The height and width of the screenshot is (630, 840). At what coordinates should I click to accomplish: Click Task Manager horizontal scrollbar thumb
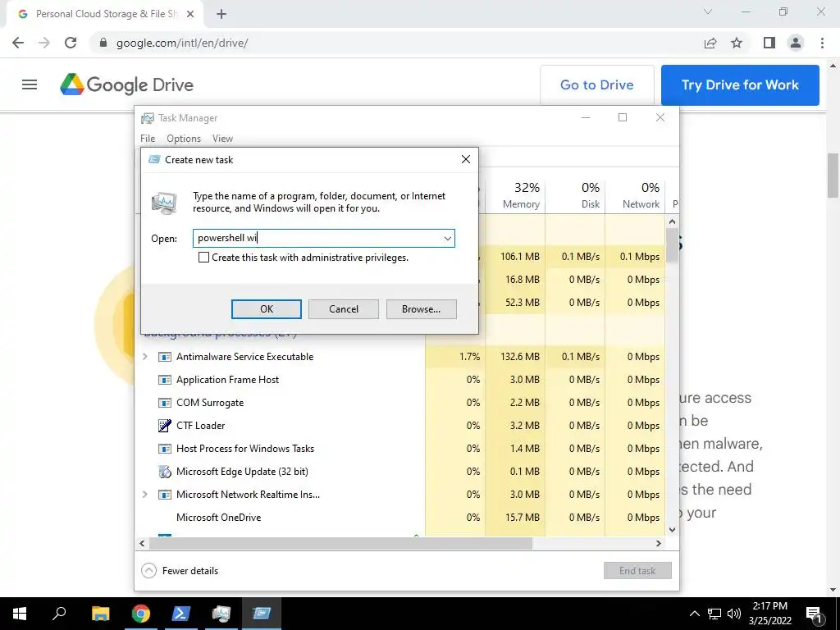[340, 543]
